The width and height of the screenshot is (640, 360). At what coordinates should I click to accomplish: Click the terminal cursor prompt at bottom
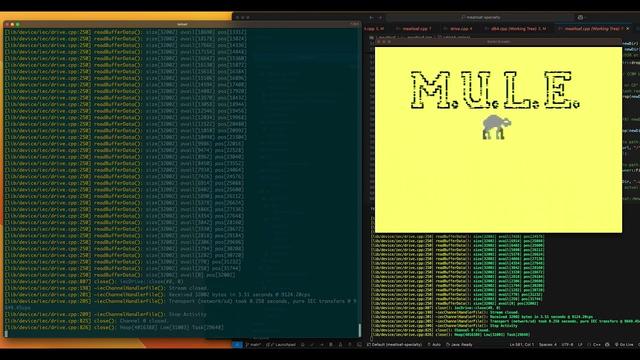pyautogui.click(x=6, y=334)
